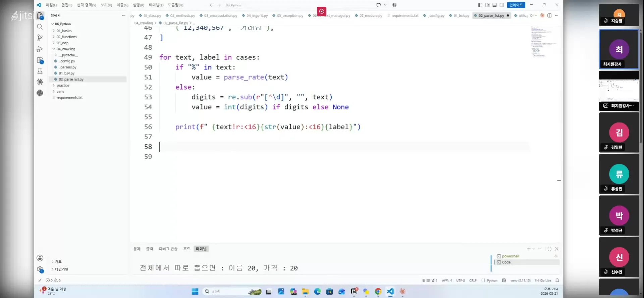Viewport: 644px width, 298px height.
Task: Open the Extensions view
Action: pyautogui.click(x=40, y=60)
